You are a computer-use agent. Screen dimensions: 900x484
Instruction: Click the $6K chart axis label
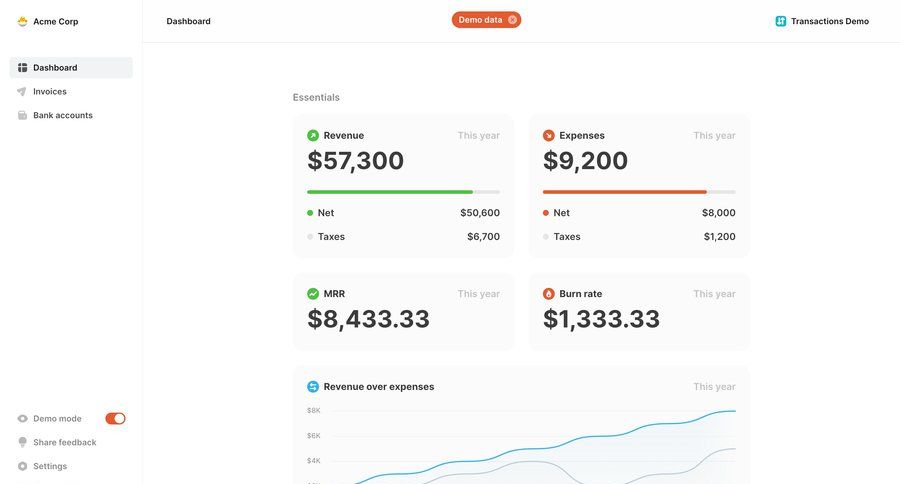tap(314, 436)
